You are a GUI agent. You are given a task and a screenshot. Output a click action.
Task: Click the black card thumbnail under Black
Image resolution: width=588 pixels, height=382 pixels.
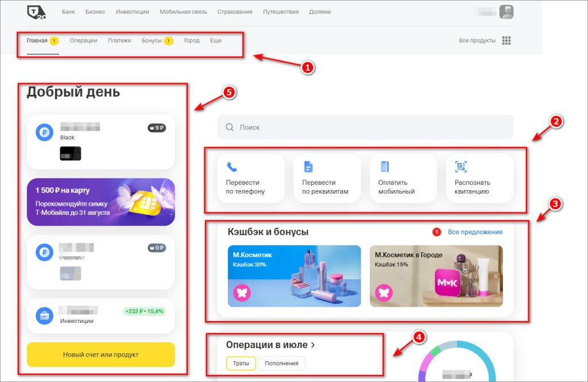[x=71, y=153]
